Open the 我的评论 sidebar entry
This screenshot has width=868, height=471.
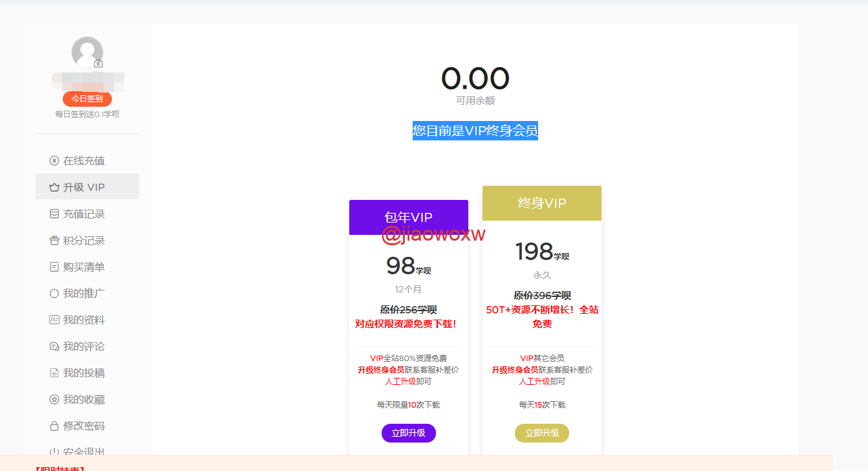87,346
